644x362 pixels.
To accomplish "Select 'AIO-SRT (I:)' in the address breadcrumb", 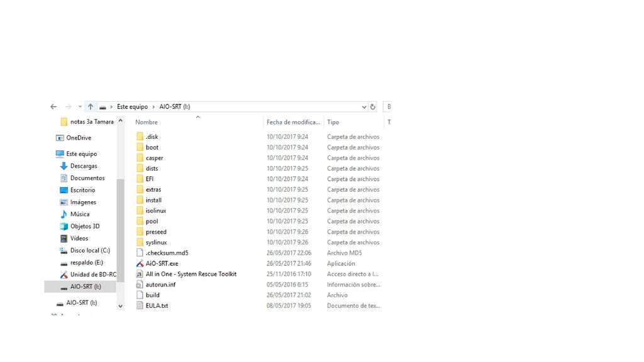I will pyautogui.click(x=175, y=107).
